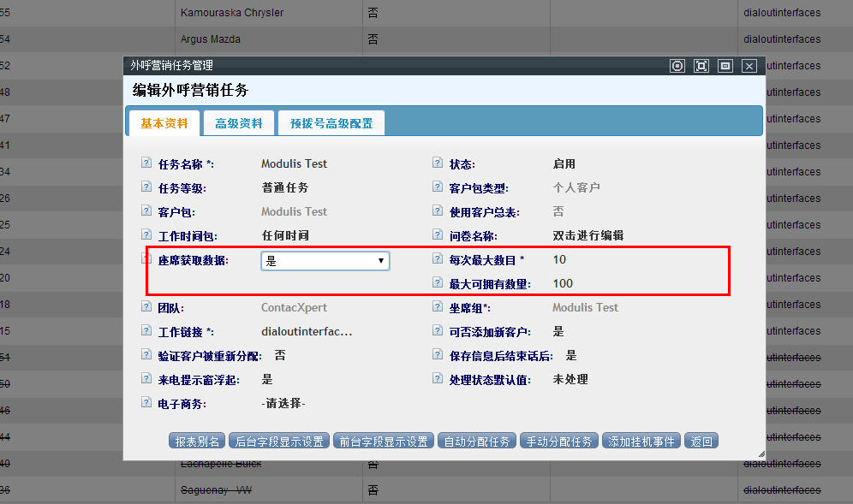The image size is (853, 504).
Task: Switch to the 高级资料 tab
Action: tap(239, 123)
